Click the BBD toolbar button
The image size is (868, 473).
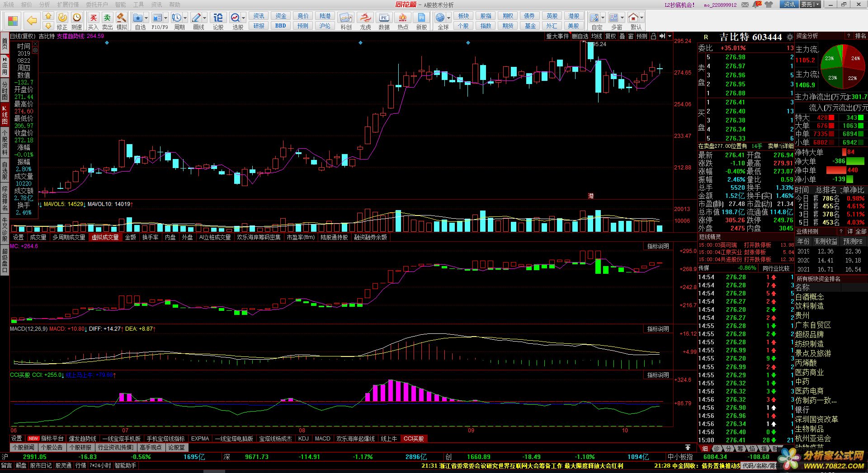click(x=281, y=26)
